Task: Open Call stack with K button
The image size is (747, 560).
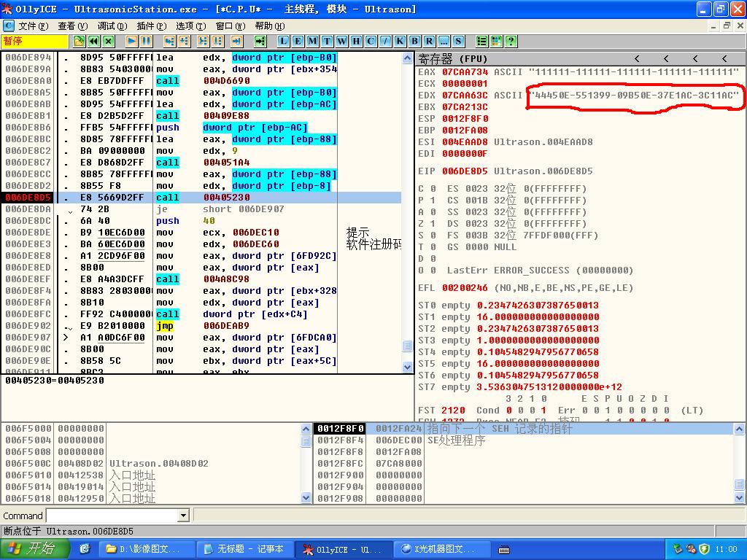Action: [x=400, y=42]
